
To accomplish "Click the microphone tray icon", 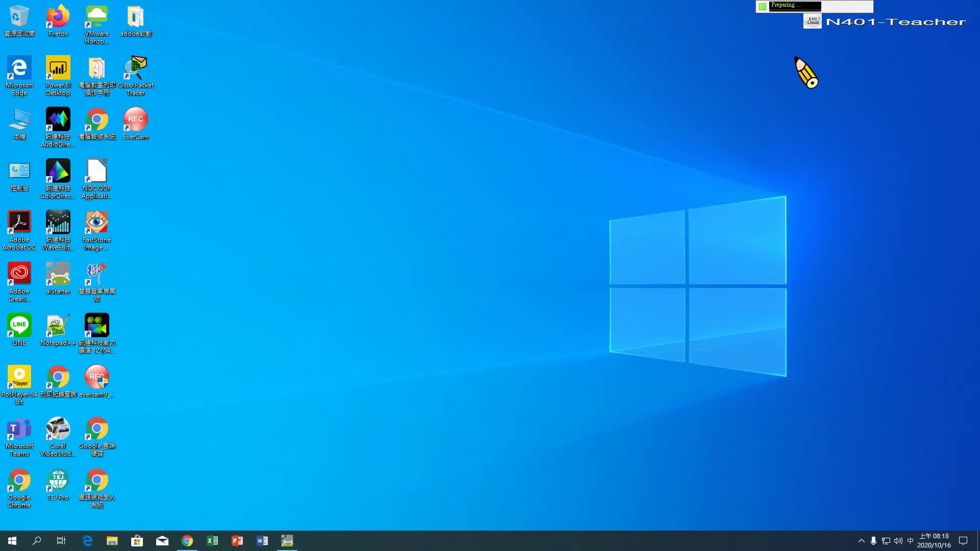I will [874, 541].
